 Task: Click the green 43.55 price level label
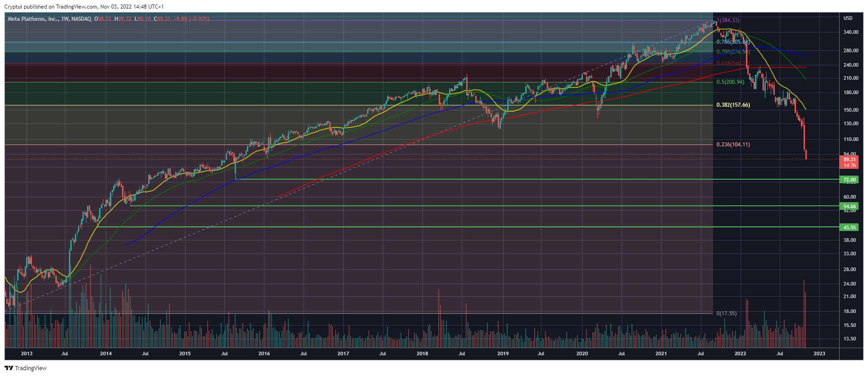tap(850, 227)
